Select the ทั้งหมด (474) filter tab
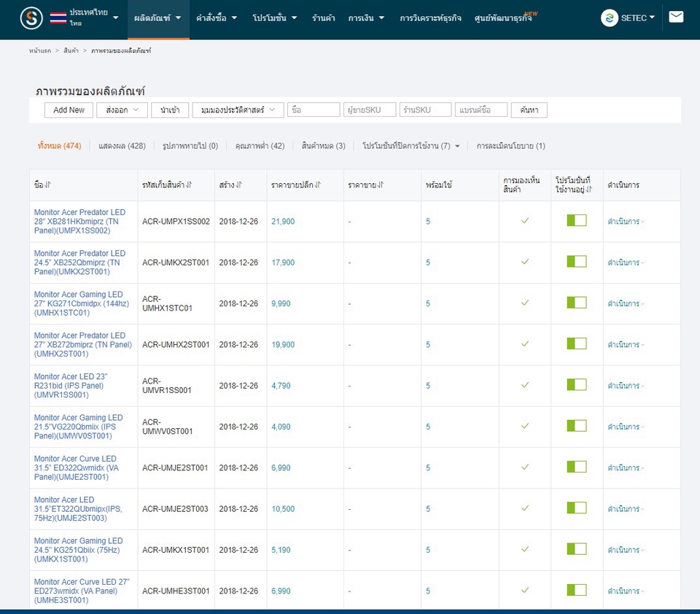Viewport: 700px width, 614px height. tap(59, 146)
